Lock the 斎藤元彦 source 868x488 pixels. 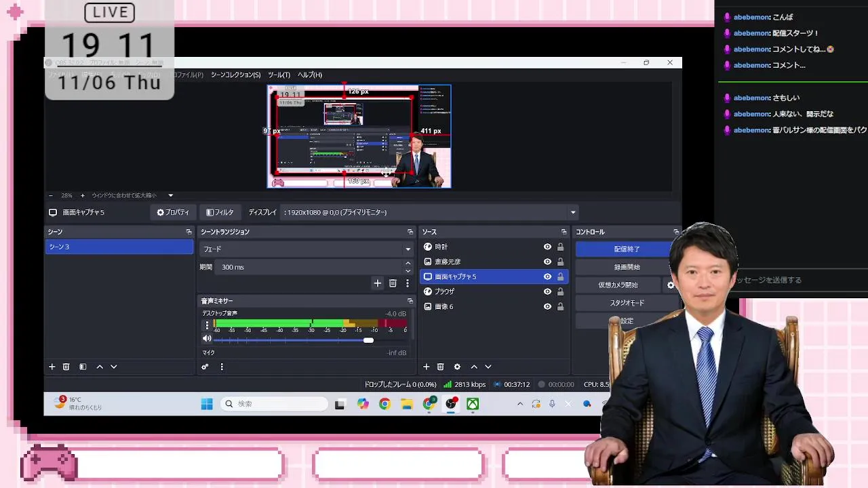pos(560,262)
